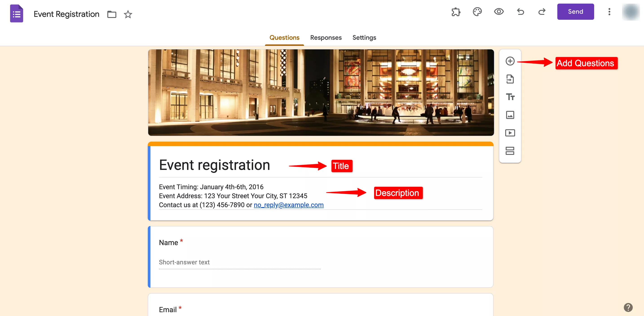
Task: Open the no_reply@example.com email link
Action: (x=289, y=205)
